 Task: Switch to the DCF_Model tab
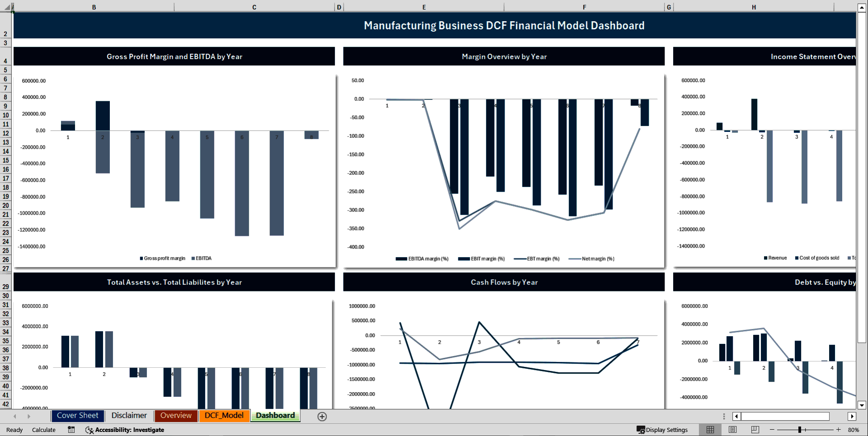pos(224,415)
